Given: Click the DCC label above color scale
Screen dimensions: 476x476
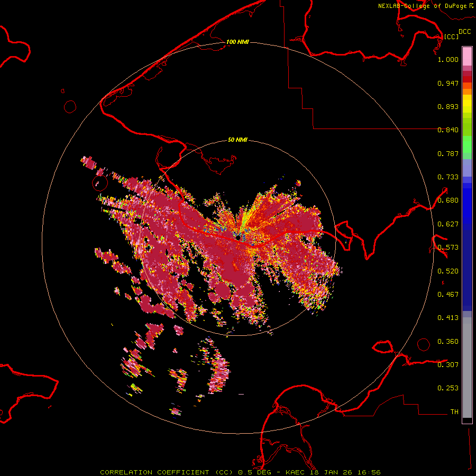Looking at the screenshot, I should [464, 32].
